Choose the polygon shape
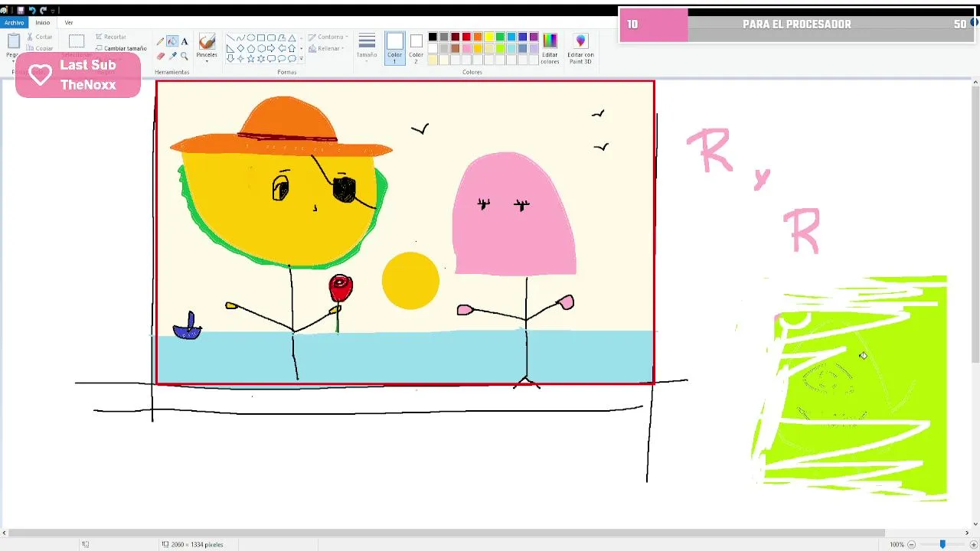The image size is (980, 551). click(282, 37)
